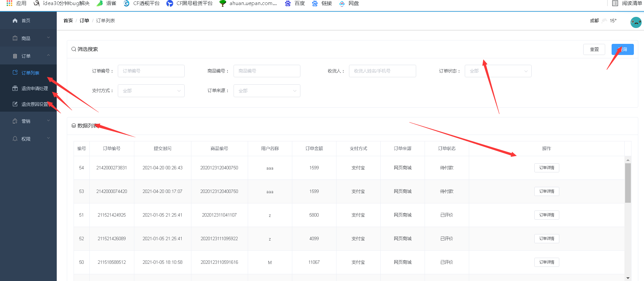Click the 营销 icon in sidebar

15,121
